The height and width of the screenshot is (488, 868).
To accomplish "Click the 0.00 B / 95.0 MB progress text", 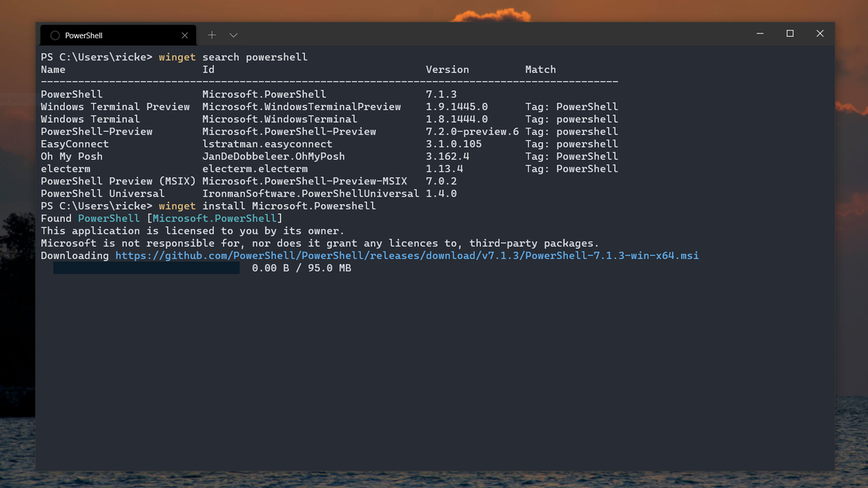I will pyautogui.click(x=301, y=267).
